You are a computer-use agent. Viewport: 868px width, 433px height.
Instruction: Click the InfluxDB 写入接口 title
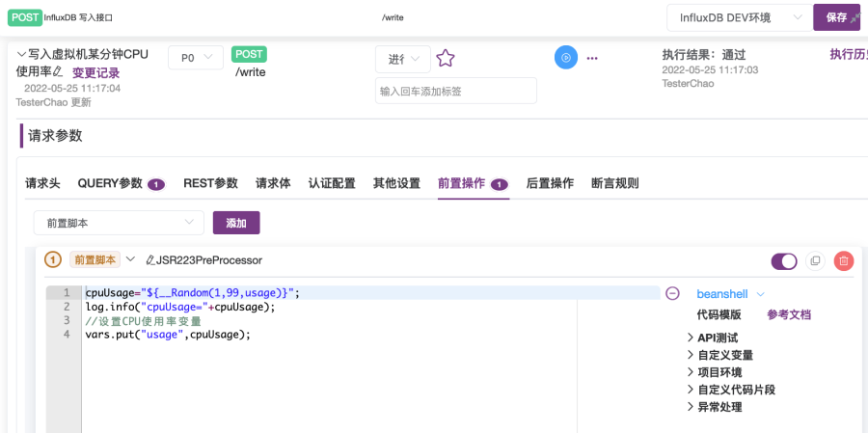tap(78, 17)
